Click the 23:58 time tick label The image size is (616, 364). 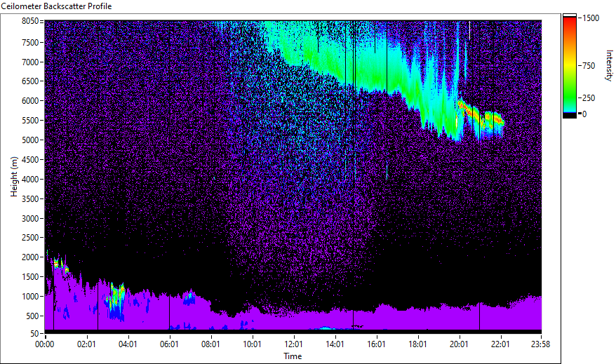coord(540,344)
